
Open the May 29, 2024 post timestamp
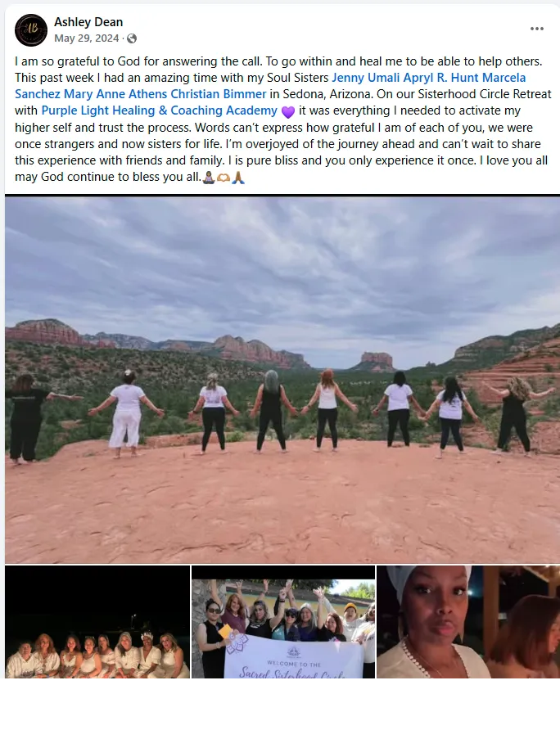tap(87, 38)
